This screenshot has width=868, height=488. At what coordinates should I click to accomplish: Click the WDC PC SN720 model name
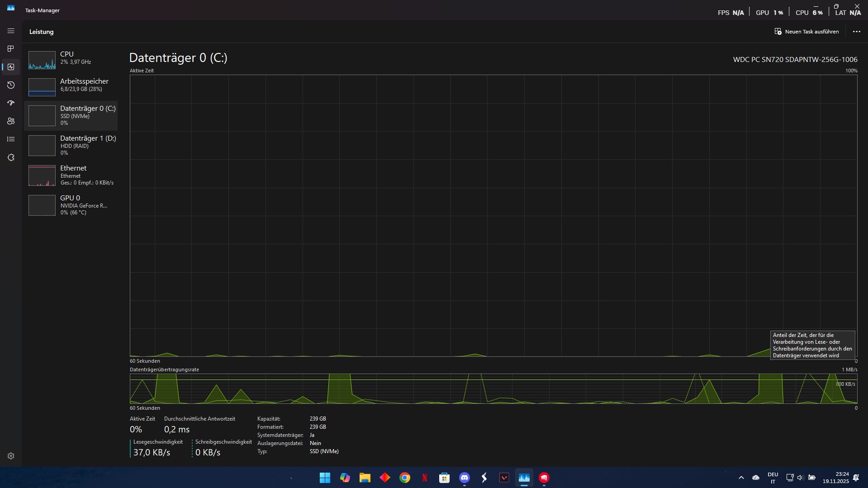795,60
